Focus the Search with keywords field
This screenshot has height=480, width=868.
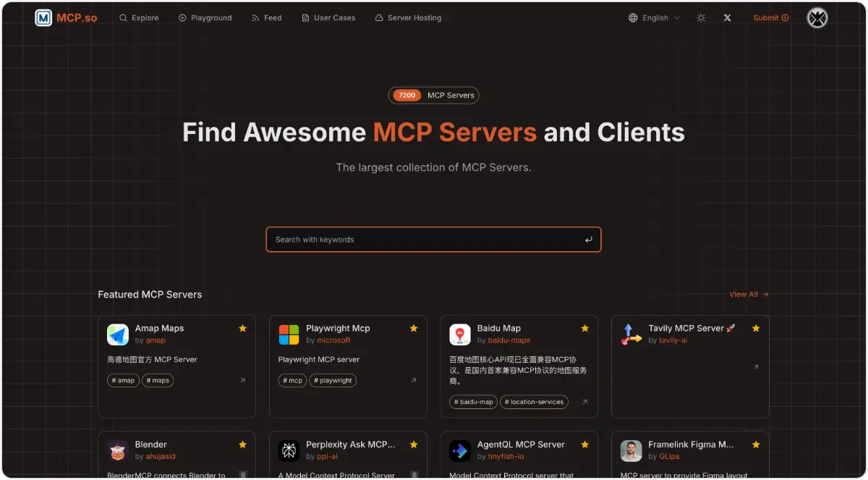tap(427, 240)
